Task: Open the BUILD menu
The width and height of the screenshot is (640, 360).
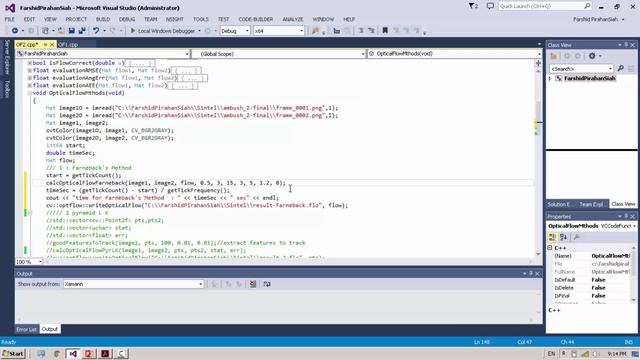Action: point(103,19)
